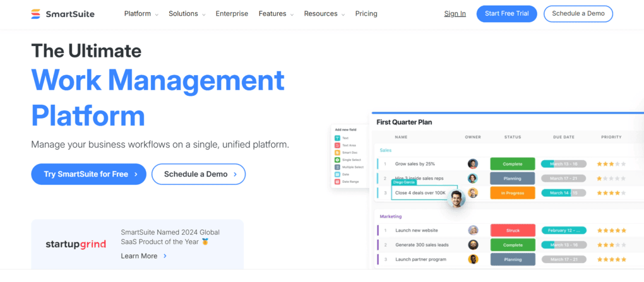Click February 12 due date bar
The height and width of the screenshot is (282, 644).
[564, 230]
